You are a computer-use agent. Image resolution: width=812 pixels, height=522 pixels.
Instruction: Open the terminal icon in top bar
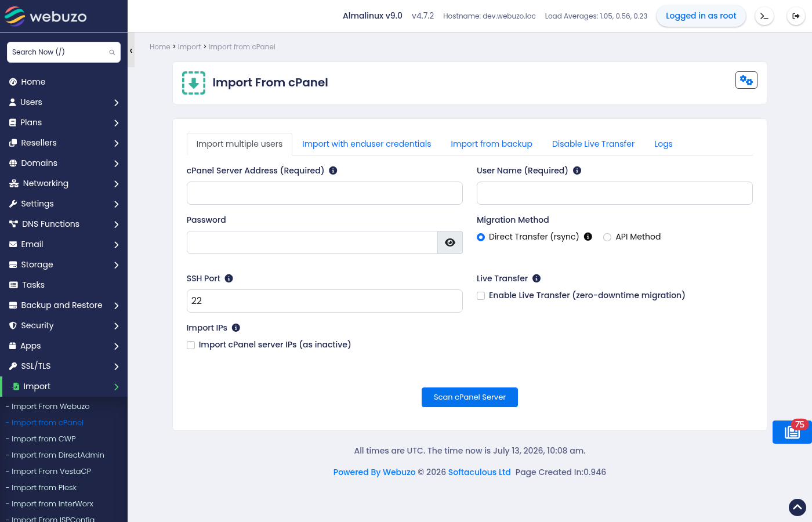[764, 16]
